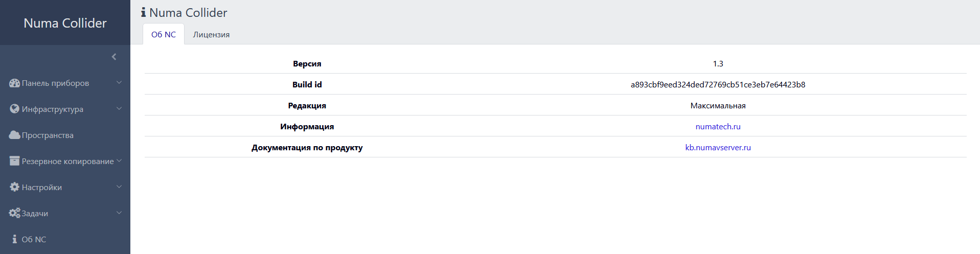This screenshot has height=254, width=980.
Task: Switch to the Лицензия tab
Action: (x=211, y=35)
